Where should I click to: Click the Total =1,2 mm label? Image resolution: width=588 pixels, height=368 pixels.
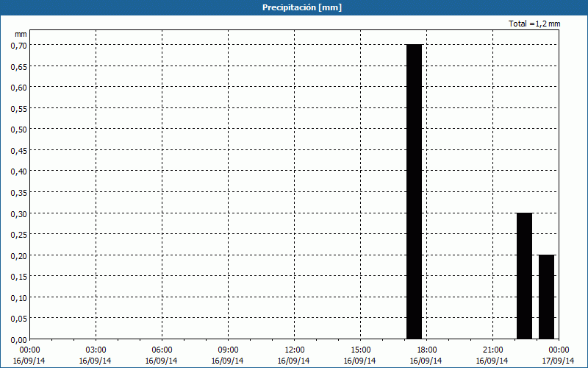[534, 24]
